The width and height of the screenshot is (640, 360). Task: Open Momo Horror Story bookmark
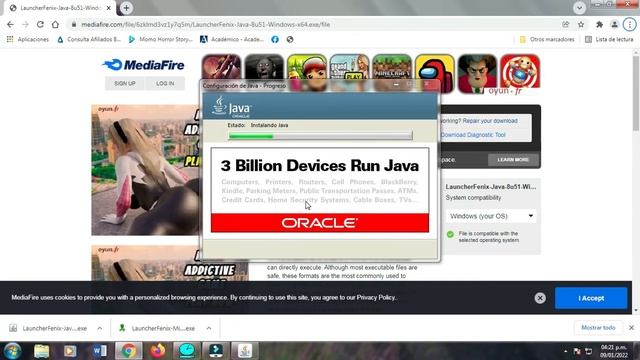(160, 40)
